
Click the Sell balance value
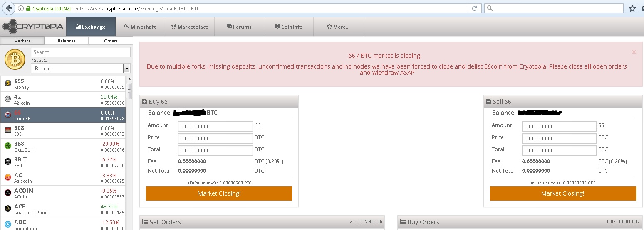coord(539,113)
